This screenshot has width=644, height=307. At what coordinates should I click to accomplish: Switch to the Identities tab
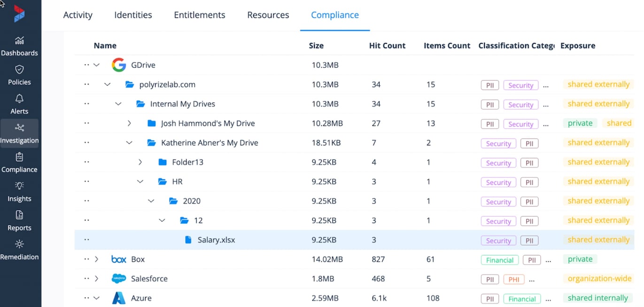[133, 15]
